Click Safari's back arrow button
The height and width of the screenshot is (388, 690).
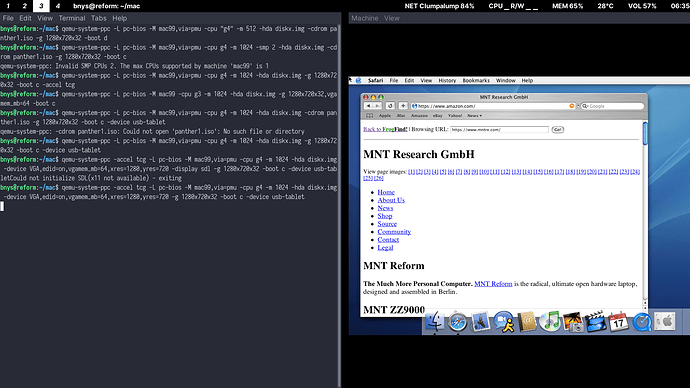[368, 106]
